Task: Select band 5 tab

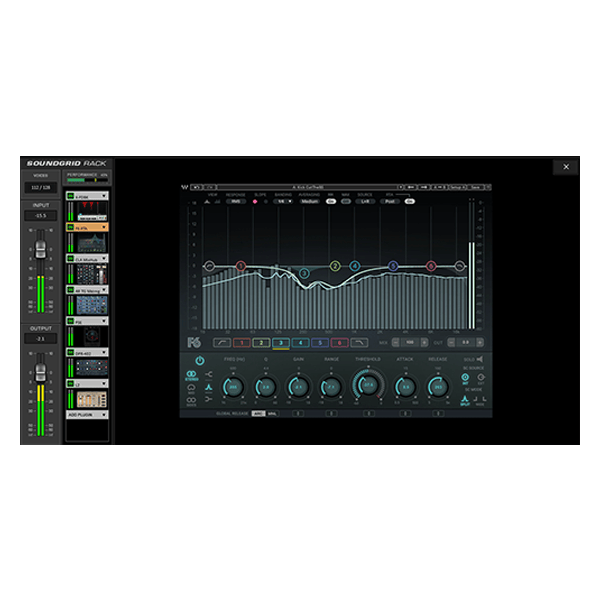Action: click(320, 343)
